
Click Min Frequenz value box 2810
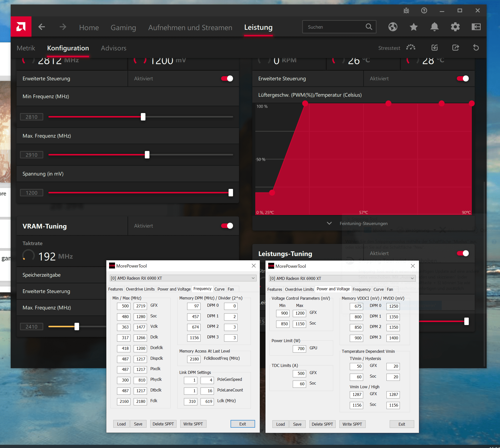[31, 117]
